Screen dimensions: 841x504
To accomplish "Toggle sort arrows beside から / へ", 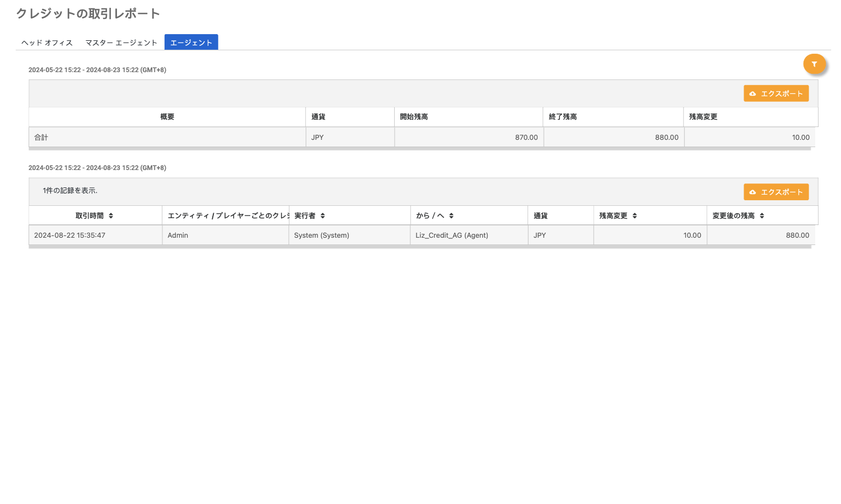I will pos(451,216).
